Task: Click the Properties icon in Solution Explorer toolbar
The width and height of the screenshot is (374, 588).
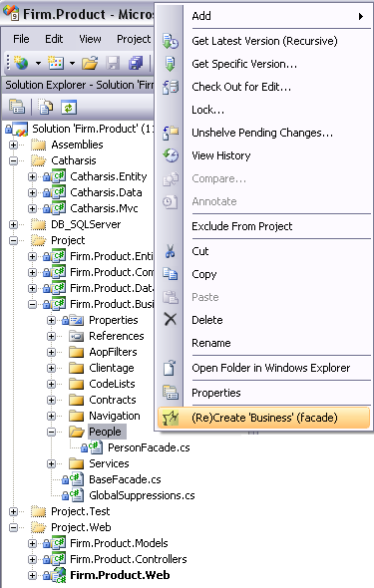Action: pos(17,108)
